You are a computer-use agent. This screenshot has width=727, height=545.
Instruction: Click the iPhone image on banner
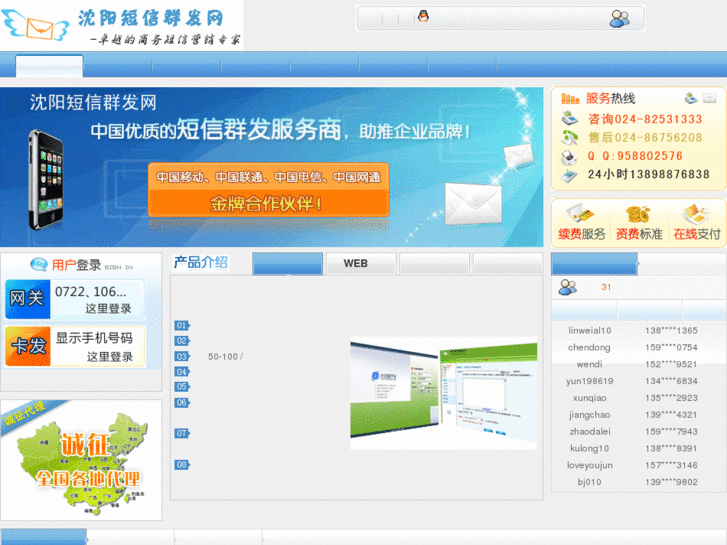coord(45,180)
